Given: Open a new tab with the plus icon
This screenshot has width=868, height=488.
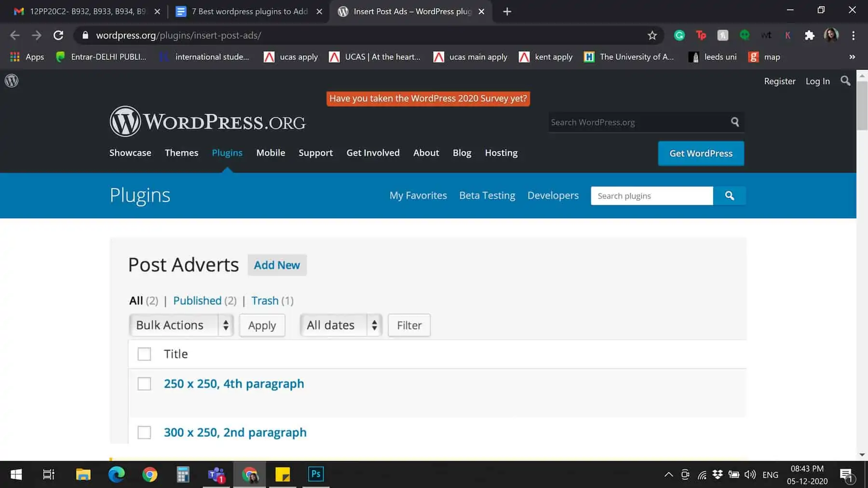Looking at the screenshot, I should point(507,12).
